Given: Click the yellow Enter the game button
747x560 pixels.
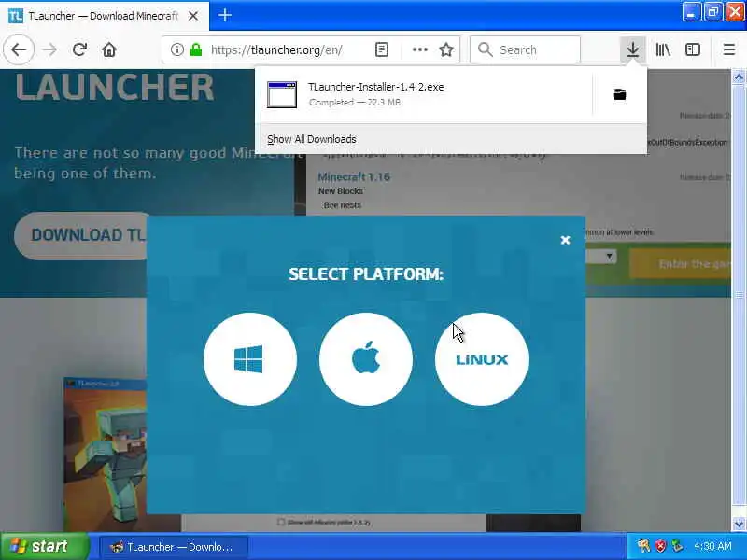Looking at the screenshot, I should [x=680, y=263].
